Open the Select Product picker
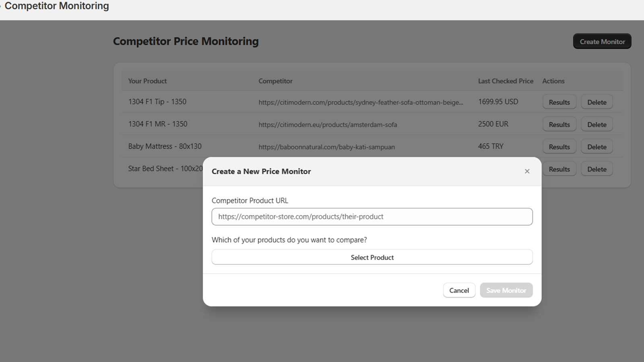The height and width of the screenshot is (362, 644). pyautogui.click(x=372, y=257)
